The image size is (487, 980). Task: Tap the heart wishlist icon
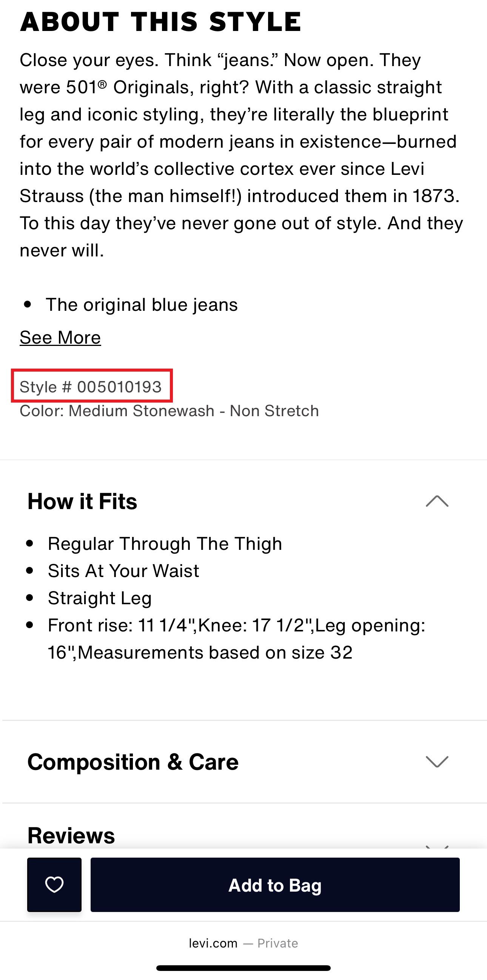click(x=54, y=884)
